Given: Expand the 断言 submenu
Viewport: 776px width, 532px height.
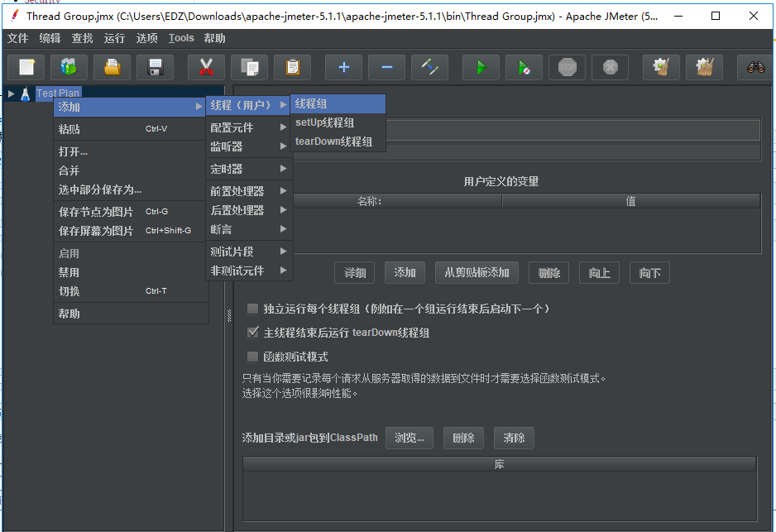Looking at the screenshot, I should [249, 229].
